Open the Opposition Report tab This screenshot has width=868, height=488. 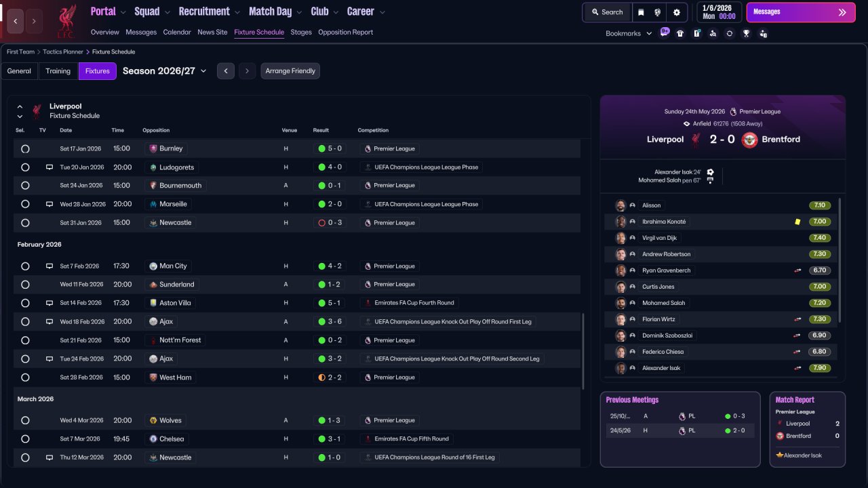345,33
